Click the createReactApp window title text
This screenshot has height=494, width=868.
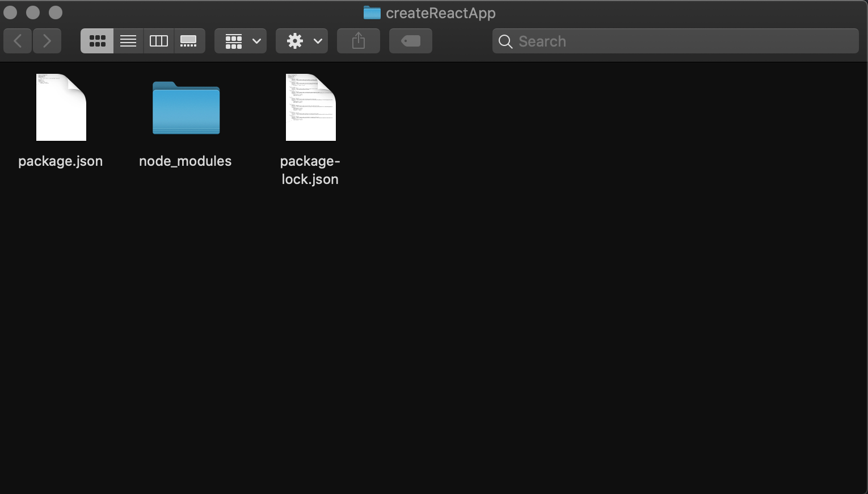pos(441,13)
